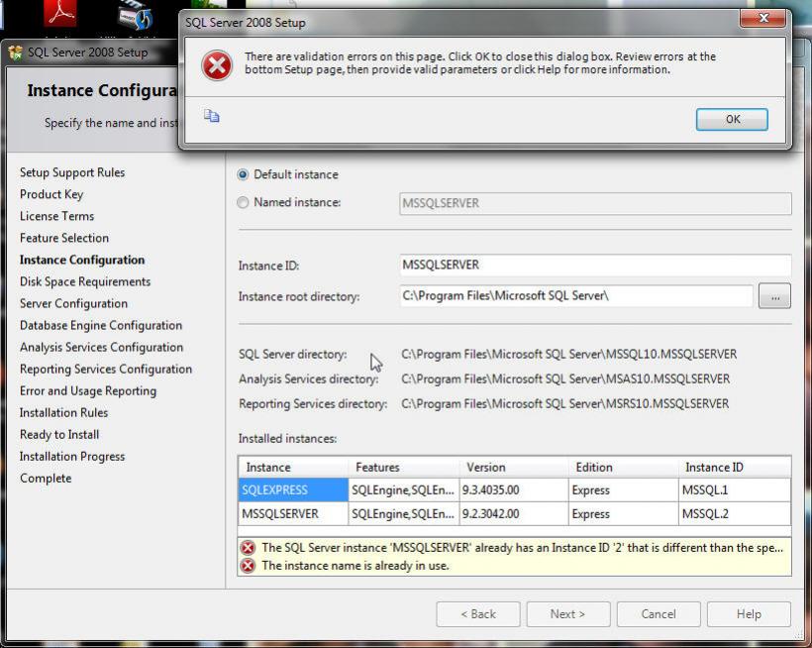Browse for instance root directory with ellipsis button
812x648 pixels.
774,296
